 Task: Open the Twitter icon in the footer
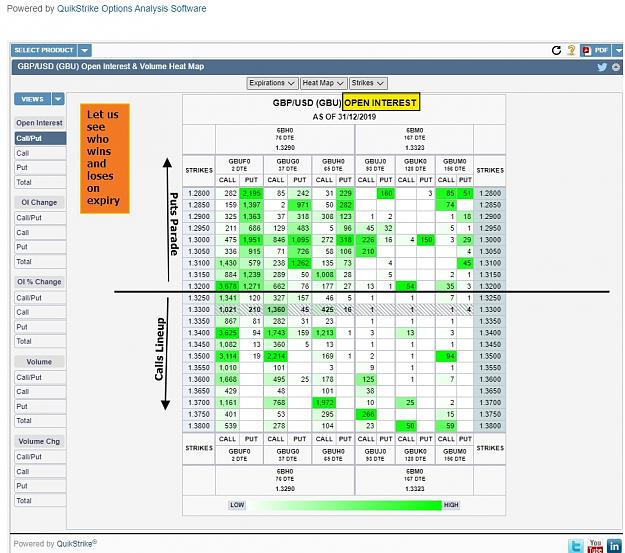coord(576,545)
